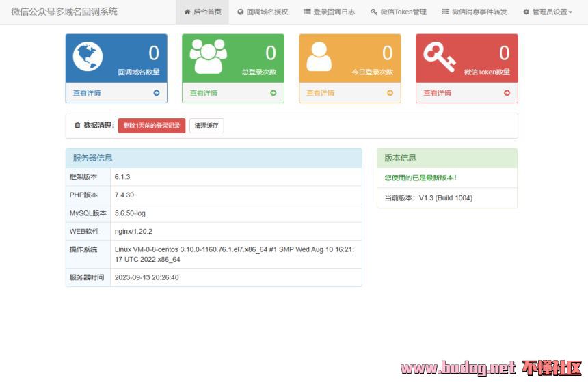Click the Linux VM-0-8-centos operating system value
The image size is (588, 382).
[235, 254]
